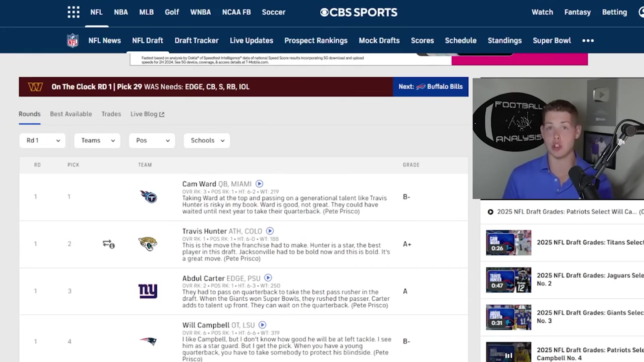Open the Fantasy link
Viewport: 644px width, 362px height.
[x=577, y=12]
